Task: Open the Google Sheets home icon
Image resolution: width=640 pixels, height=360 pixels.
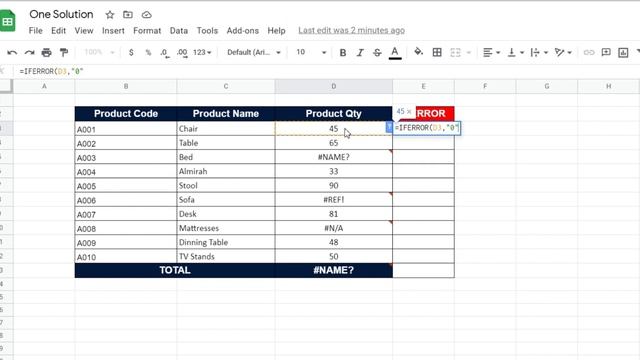Action: point(7,20)
